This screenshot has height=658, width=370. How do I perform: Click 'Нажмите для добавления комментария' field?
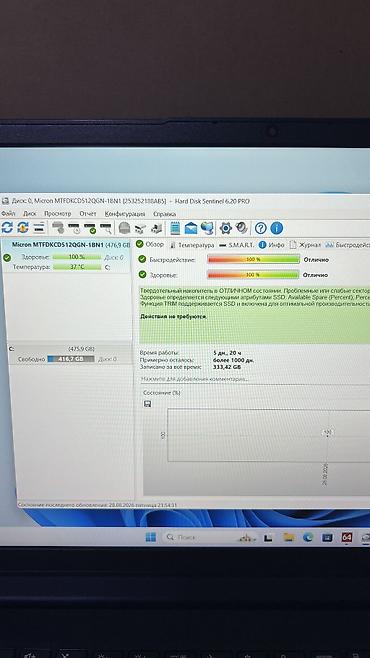(x=194, y=379)
